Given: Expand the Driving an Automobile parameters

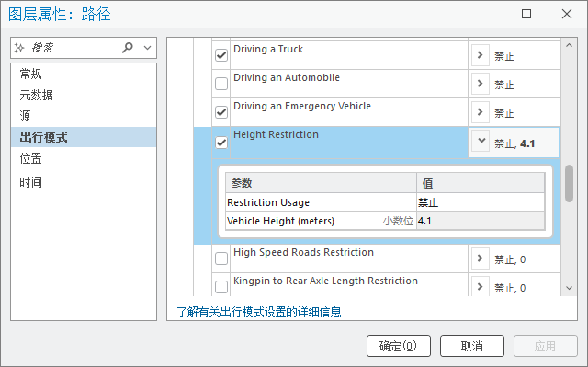Looking at the screenshot, I should [480, 84].
